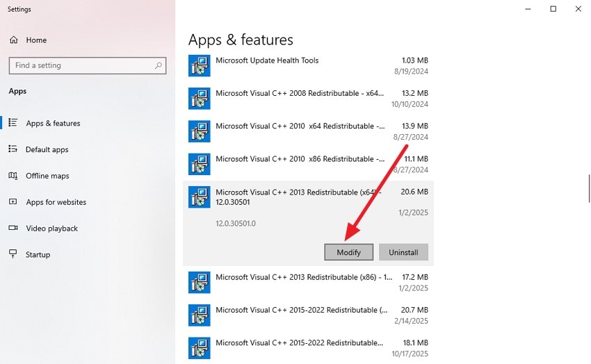Click the version text 12.0.30501.0
The width and height of the screenshot is (591, 364).
coord(236,223)
